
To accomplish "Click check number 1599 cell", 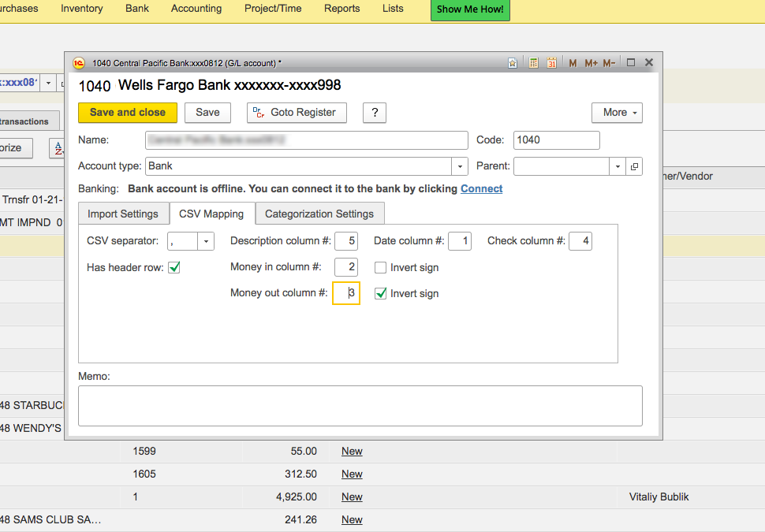I will (144, 452).
